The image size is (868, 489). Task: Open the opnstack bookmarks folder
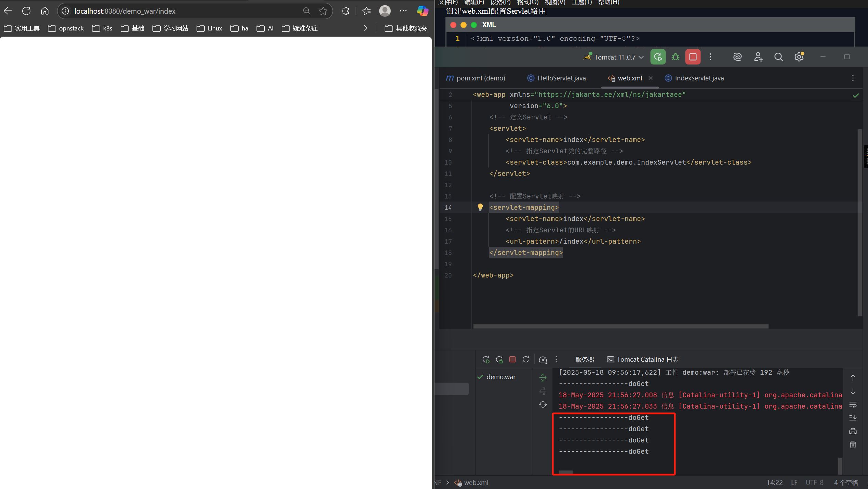(x=66, y=28)
